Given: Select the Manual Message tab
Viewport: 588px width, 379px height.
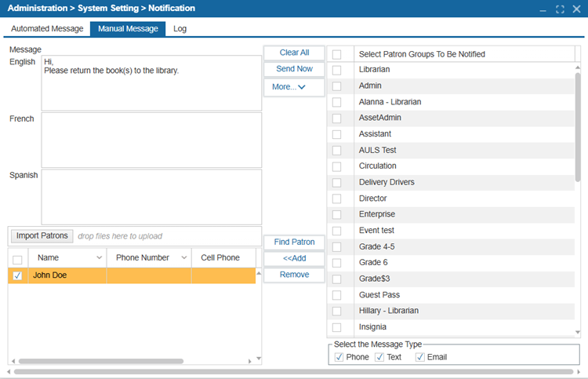Looking at the screenshot, I should pos(128,29).
